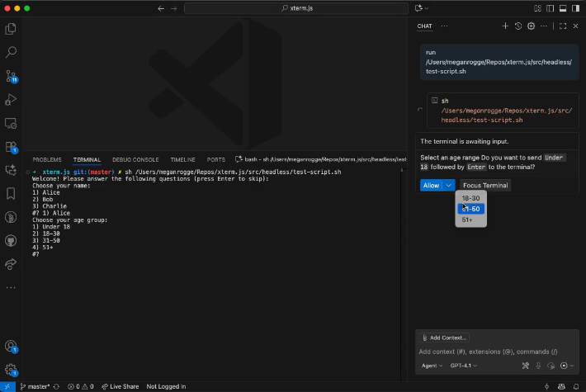Click Not Logged In status item
The width and height of the screenshot is (586, 392).
(166, 386)
